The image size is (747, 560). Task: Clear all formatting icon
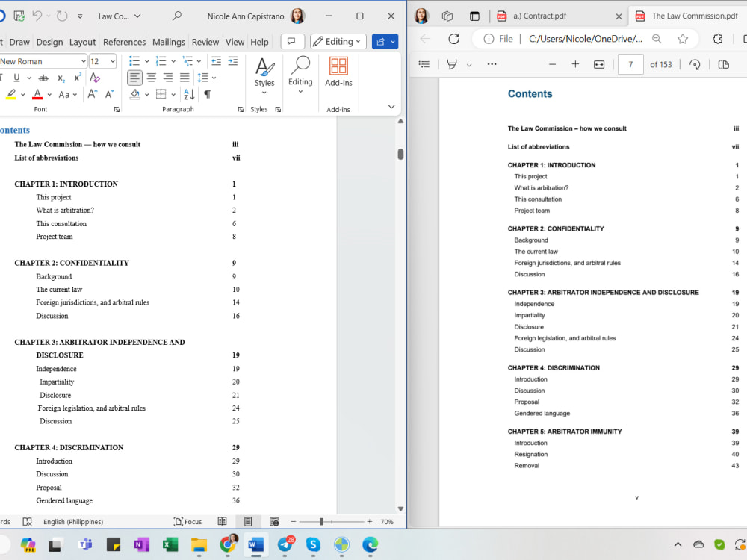[94, 78]
